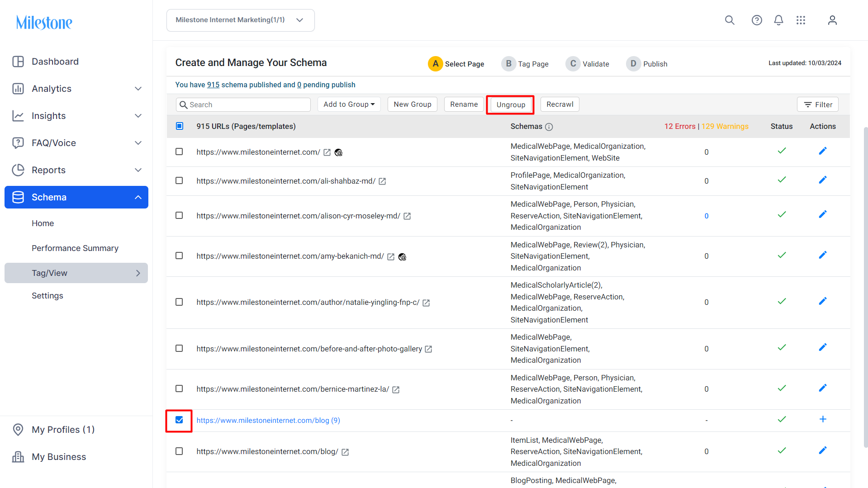Viewport: 868px width, 488px height.
Task: Check the before-and-after-photo-gallery row checkbox
Action: tap(179, 349)
